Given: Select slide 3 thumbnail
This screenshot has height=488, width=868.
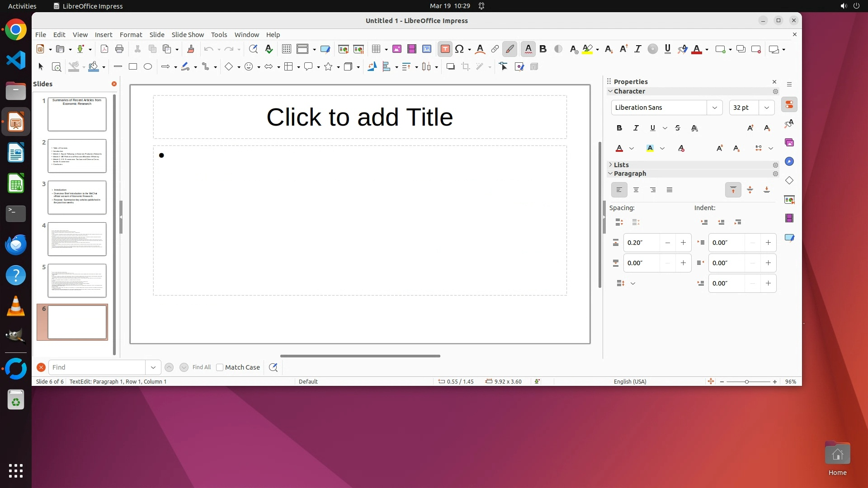Looking at the screenshot, I should [x=77, y=197].
